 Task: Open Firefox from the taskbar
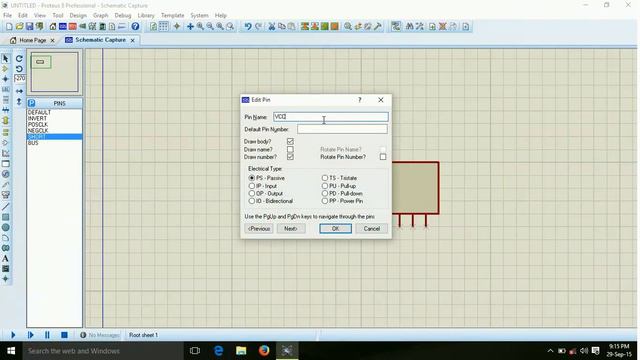(264, 351)
